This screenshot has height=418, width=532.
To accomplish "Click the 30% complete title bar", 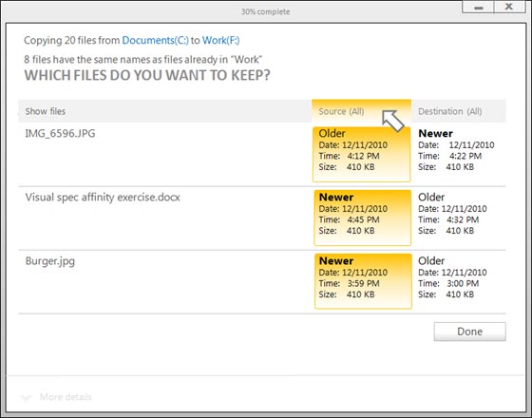I will click(x=266, y=11).
